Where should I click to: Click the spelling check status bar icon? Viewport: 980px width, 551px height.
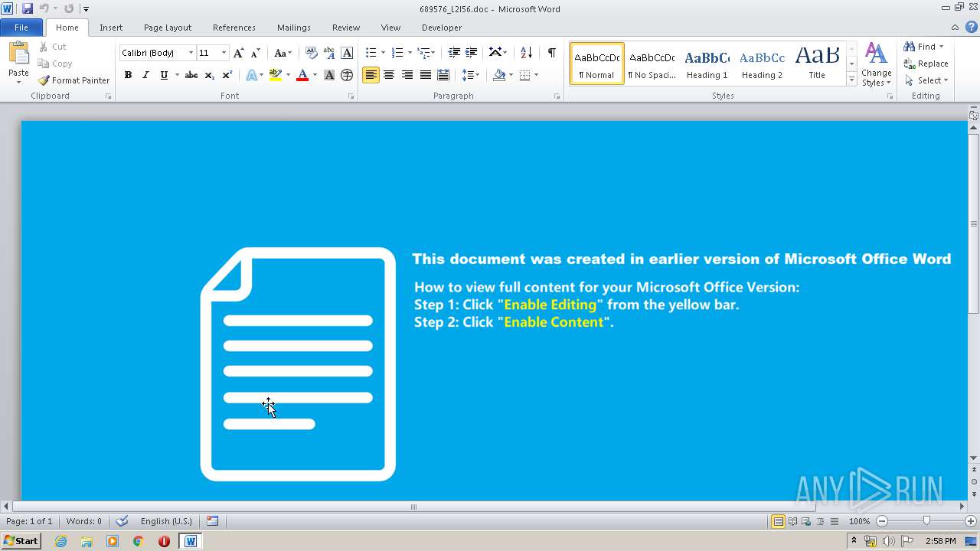pos(122,521)
